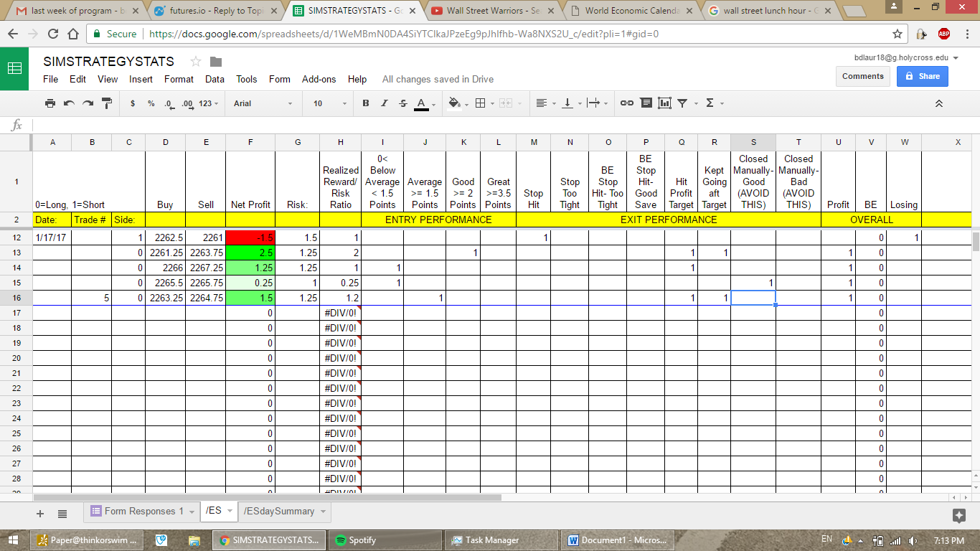Screen dimensions: 980x551
Task: Click the blue Share button
Action: point(923,76)
